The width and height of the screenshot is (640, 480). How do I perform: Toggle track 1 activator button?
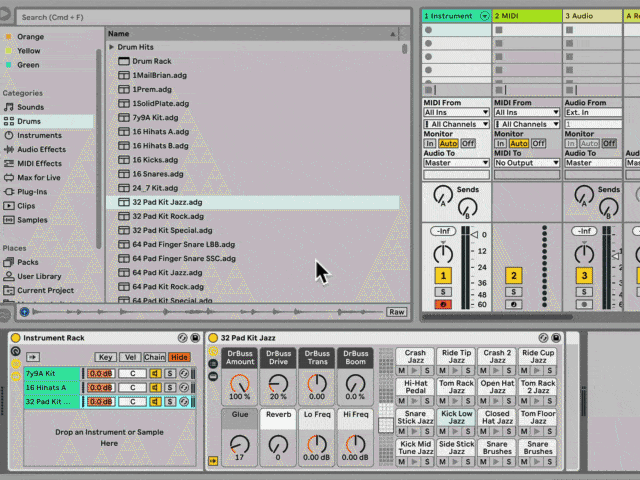pos(443,276)
